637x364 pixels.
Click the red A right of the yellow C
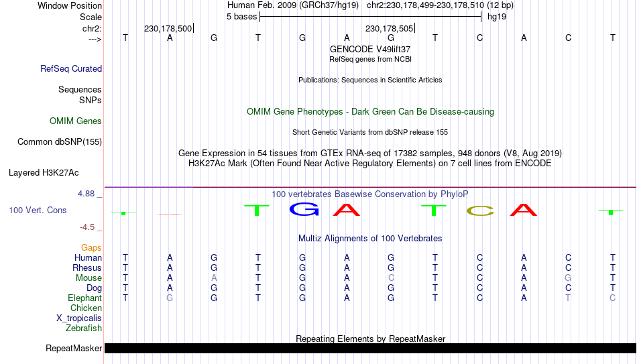pyautogui.click(x=524, y=210)
